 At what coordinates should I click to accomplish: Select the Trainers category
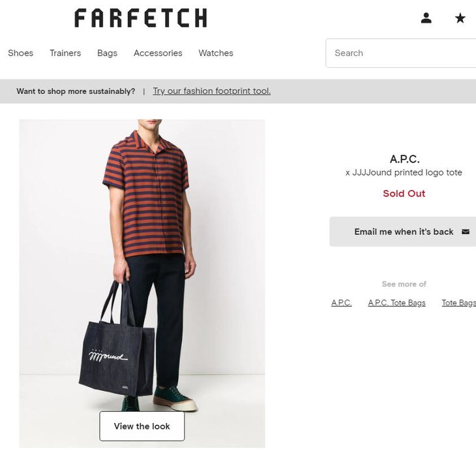(x=65, y=53)
